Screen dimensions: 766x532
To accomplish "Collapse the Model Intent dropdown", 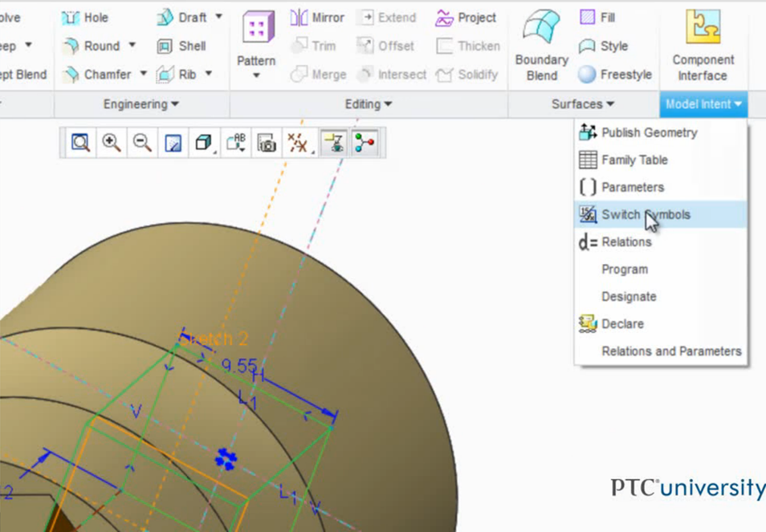I will [x=703, y=104].
